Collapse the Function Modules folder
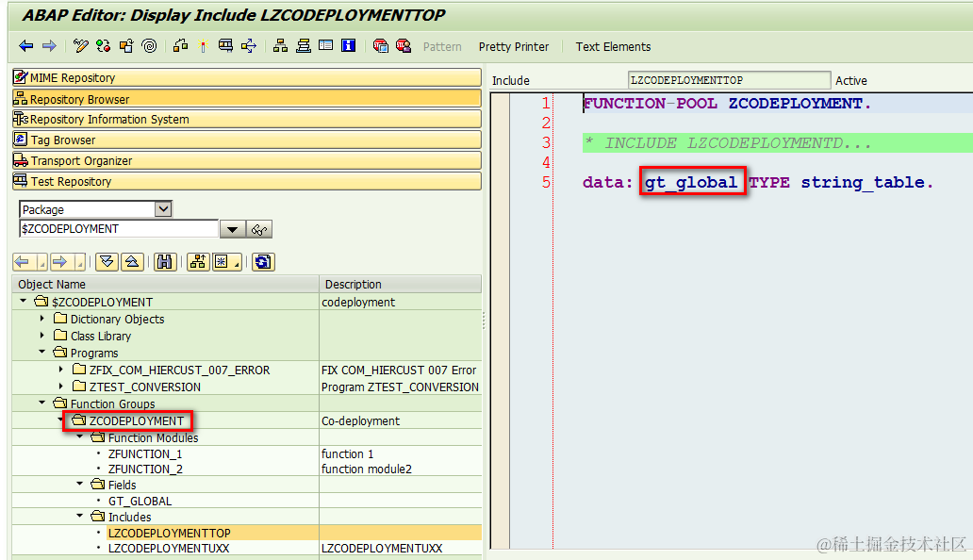The image size is (973, 560). pyautogui.click(x=80, y=437)
